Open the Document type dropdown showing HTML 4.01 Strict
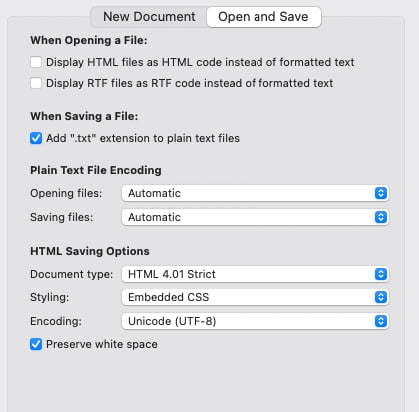 click(x=255, y=274)
